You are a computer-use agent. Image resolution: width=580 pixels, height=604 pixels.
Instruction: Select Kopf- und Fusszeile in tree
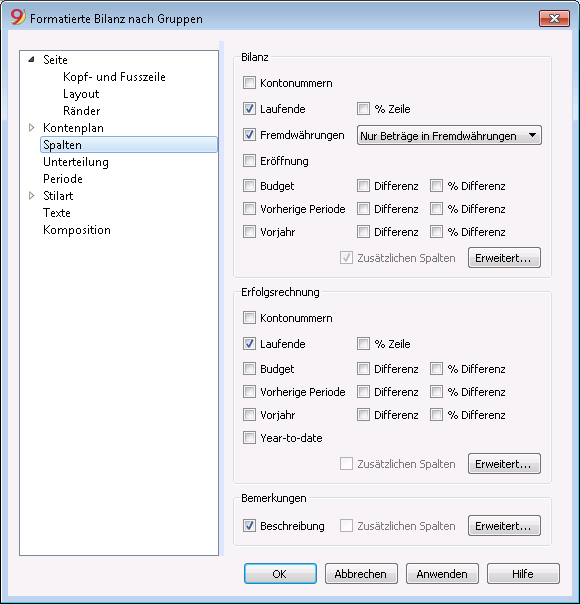[114, 77]
